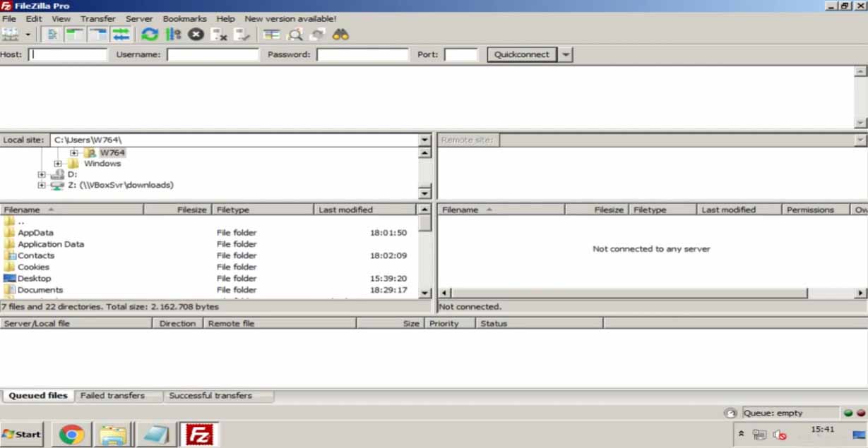
Task: Toggle directory comparison
Action: coord(295,34)
